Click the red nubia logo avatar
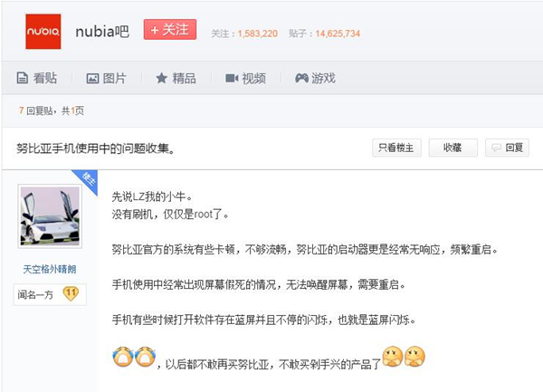 (43, 32)
